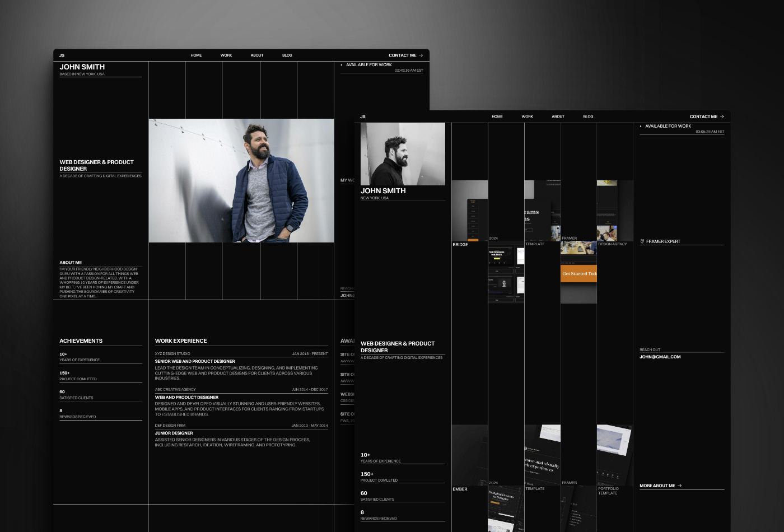The image size is (784, 532).
Task: Click the Framer Expert badge icon
Action: [642, 241]
